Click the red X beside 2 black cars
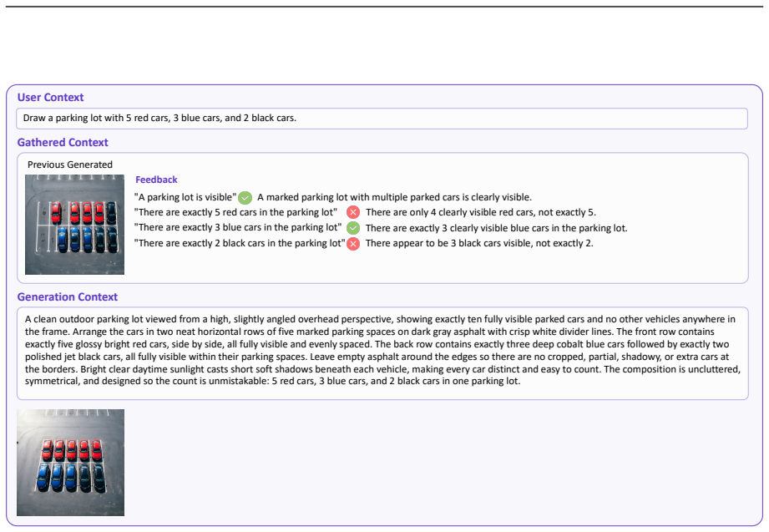Image resolution: width=769 pixels, height=532 pixels. point(353,244)
